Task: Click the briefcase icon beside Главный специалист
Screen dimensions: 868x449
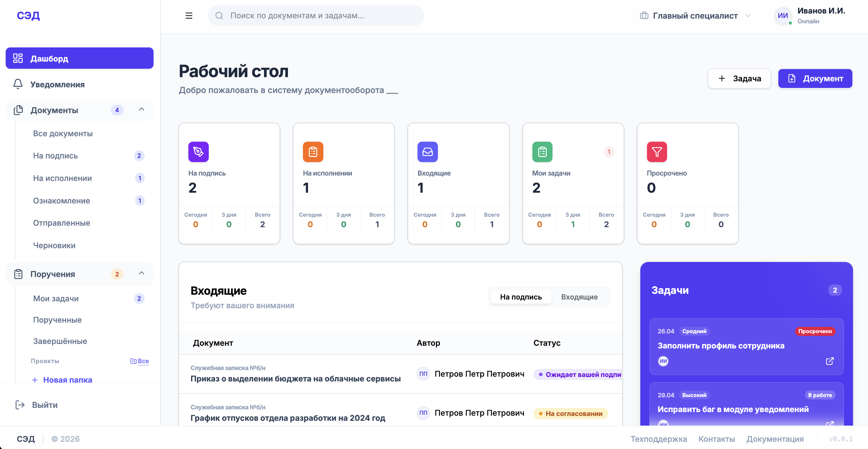Action: click(x=644, y=16)
